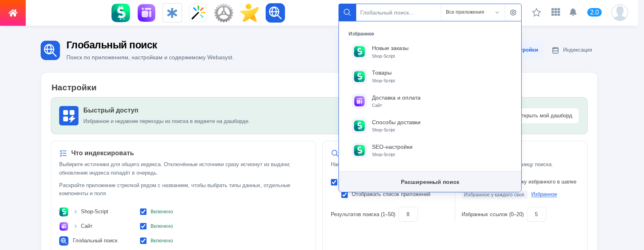This screenshot has width=644, height=250.
Task: Click the Что индексировать checklist icon
Action: pyautogui.click(x=63, y=153)
